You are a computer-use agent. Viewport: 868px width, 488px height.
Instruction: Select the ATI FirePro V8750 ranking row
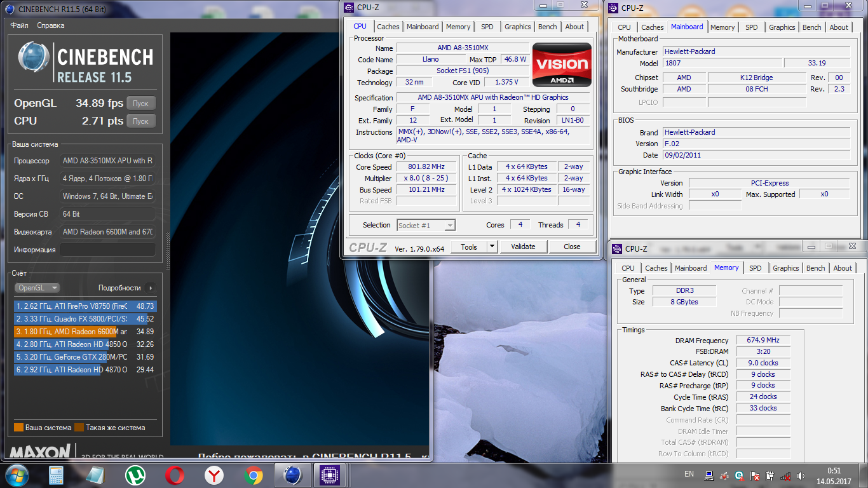coord(85,306)
